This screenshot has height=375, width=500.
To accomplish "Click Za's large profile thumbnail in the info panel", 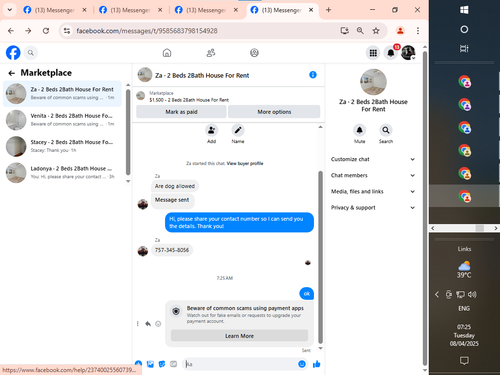I will [x=373, y=82].
